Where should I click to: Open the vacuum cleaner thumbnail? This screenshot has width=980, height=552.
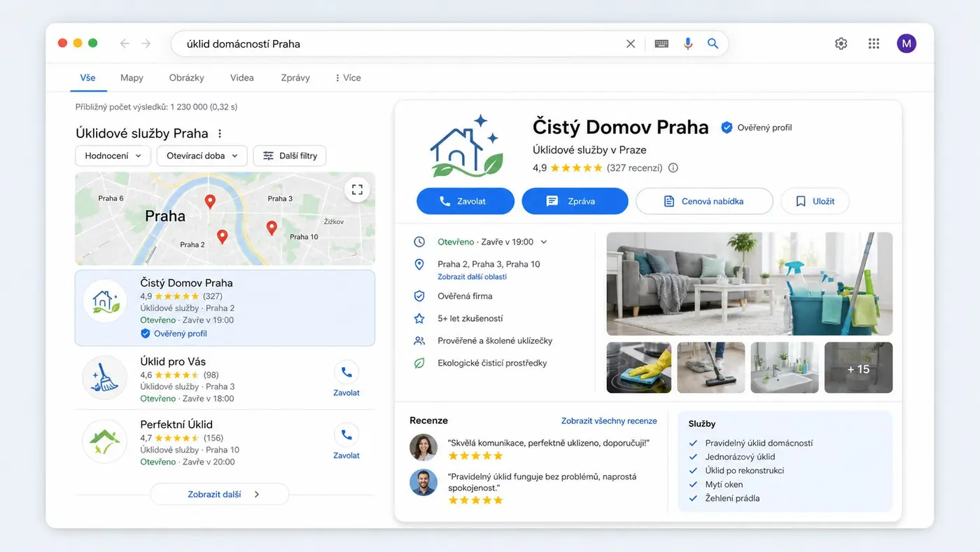tap(710, 368)
